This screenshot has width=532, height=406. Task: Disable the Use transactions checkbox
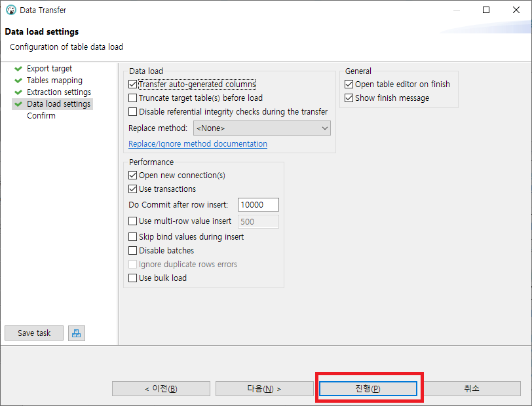133,189
